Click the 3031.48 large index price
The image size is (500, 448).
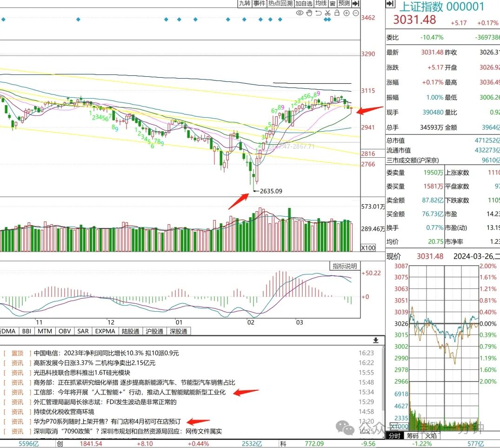click(x=414, y=20)
